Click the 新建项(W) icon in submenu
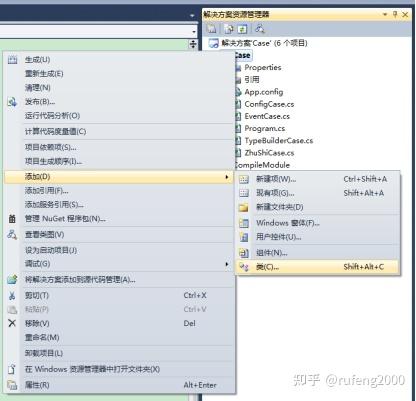Screen dimensions: 416x401 pyautogui.click(x=244, y=179)
